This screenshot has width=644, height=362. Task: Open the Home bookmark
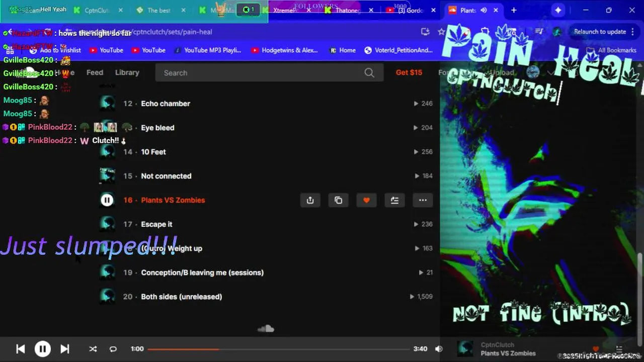tap(343, 50)
